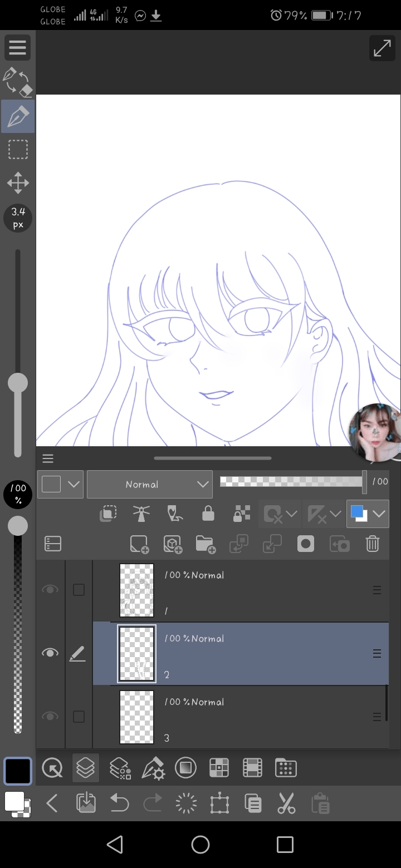Grab the reorder handle of layer 2
This screenshot has width=401, height=868.
(377, 654)
